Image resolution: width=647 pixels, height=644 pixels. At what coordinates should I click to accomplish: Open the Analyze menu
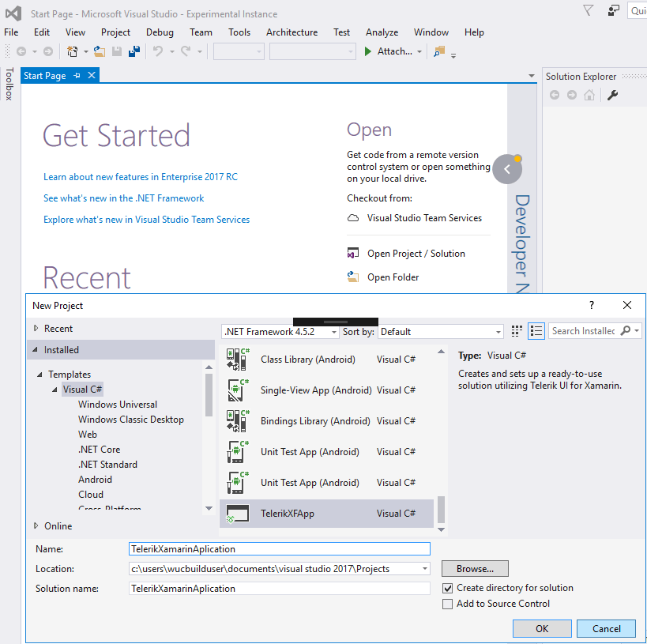point(382,32)
